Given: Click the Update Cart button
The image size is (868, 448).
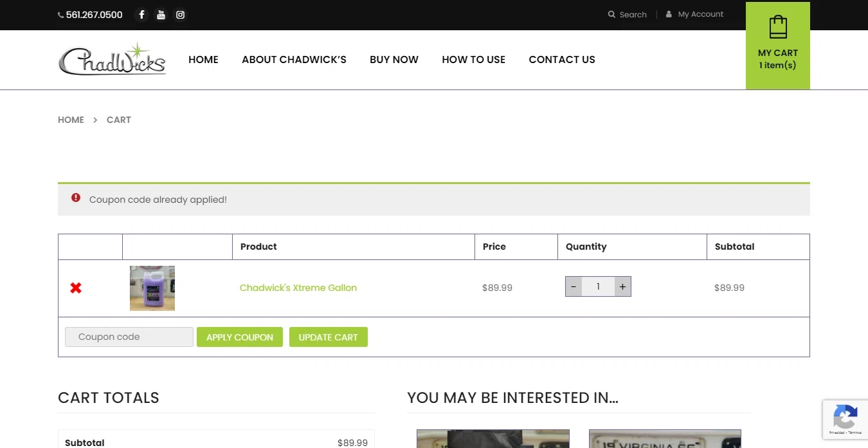Looking at the screenshot, I should coord(328,337).
